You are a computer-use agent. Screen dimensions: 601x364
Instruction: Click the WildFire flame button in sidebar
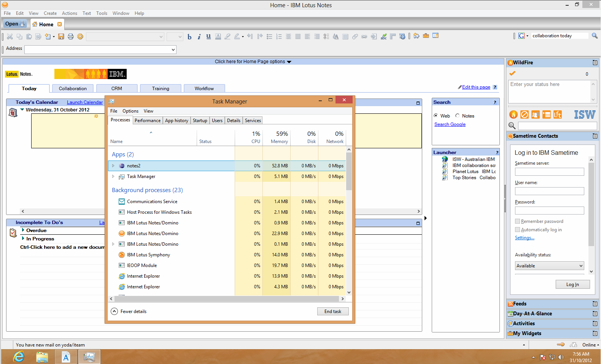(514, 114)
